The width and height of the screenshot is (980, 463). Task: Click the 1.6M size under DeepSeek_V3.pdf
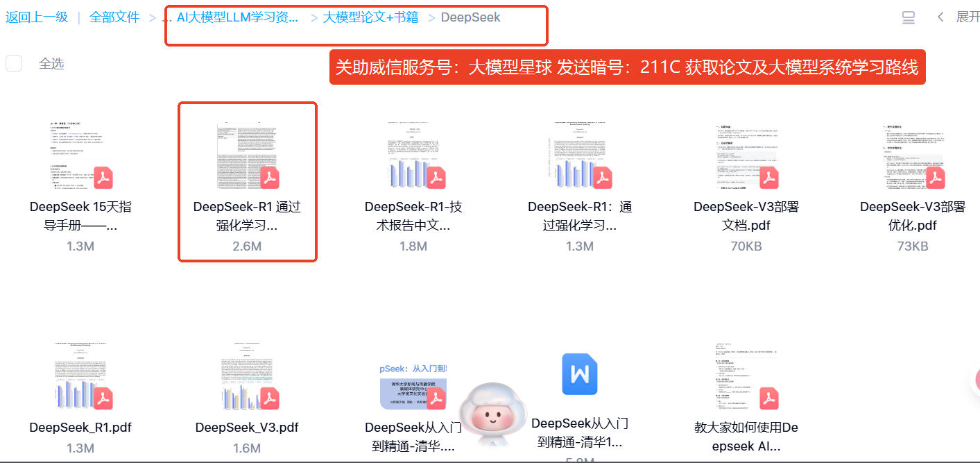[x=247, y=448]
